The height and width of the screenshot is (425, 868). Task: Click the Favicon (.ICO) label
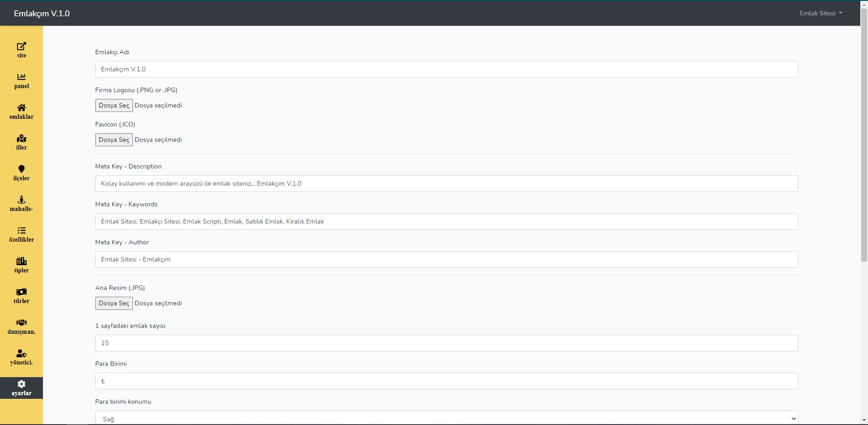click(115, 124)
